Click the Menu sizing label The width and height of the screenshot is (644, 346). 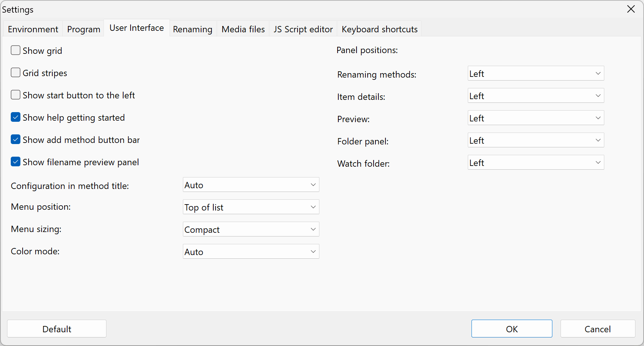coord(36,229)
